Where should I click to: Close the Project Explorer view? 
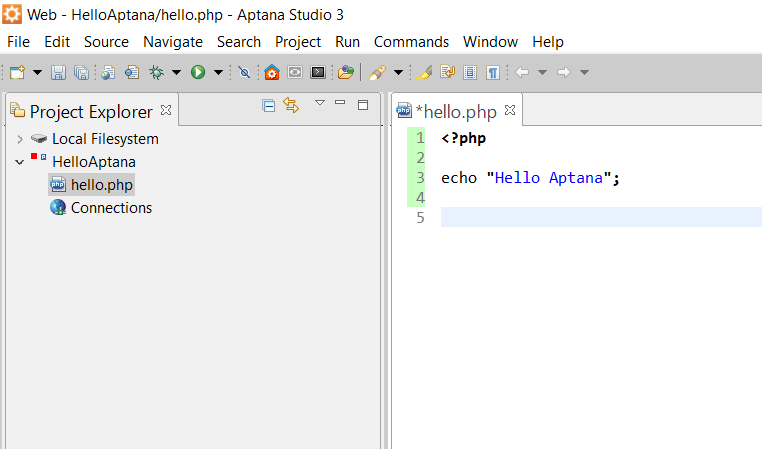[166, 110]
